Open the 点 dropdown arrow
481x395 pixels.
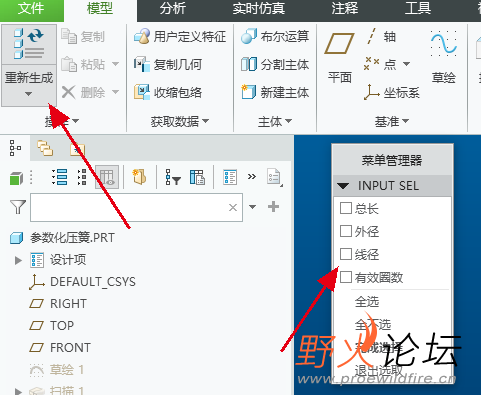click(406, 63)
